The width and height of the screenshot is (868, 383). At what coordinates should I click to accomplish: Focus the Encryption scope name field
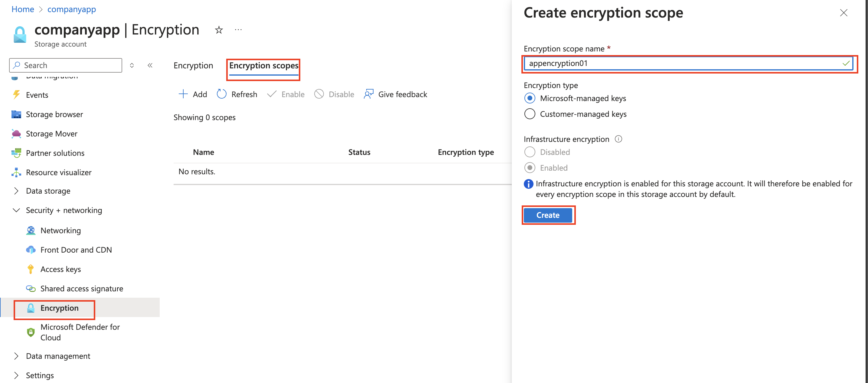688,64
